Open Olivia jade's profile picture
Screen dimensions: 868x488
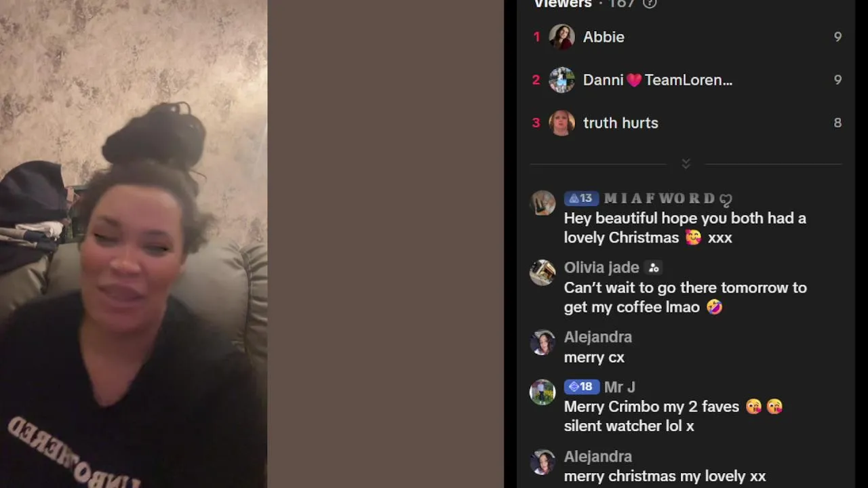(x=542, y=272)
